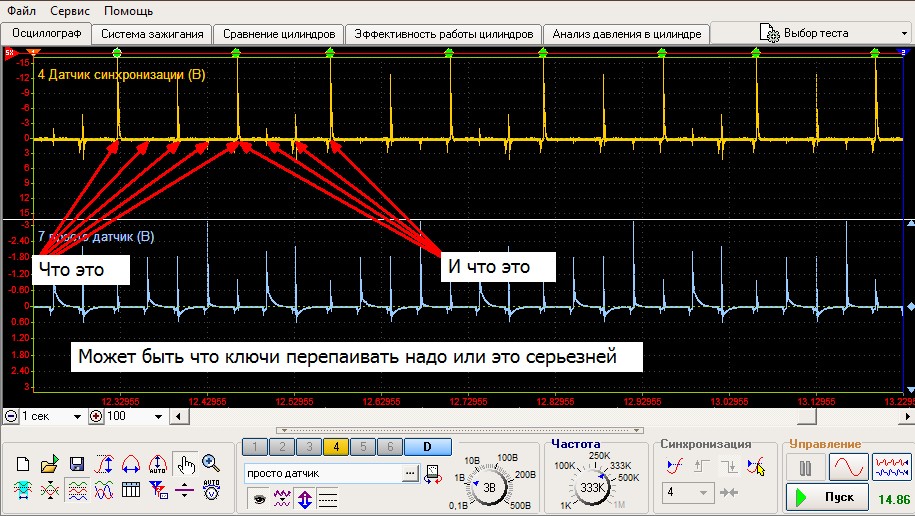Click the просто датчик name field
915x516 pixels.
pos(323,473)
